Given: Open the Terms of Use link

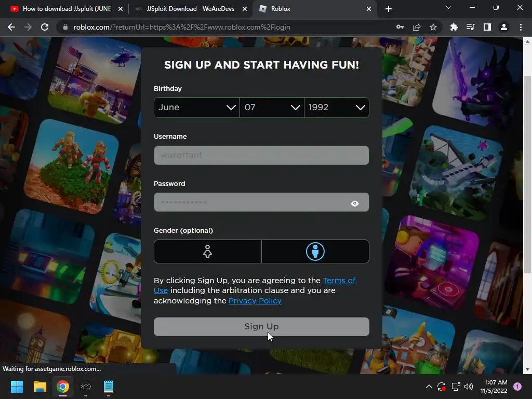Looking at the screenshot, I should 255,285.
